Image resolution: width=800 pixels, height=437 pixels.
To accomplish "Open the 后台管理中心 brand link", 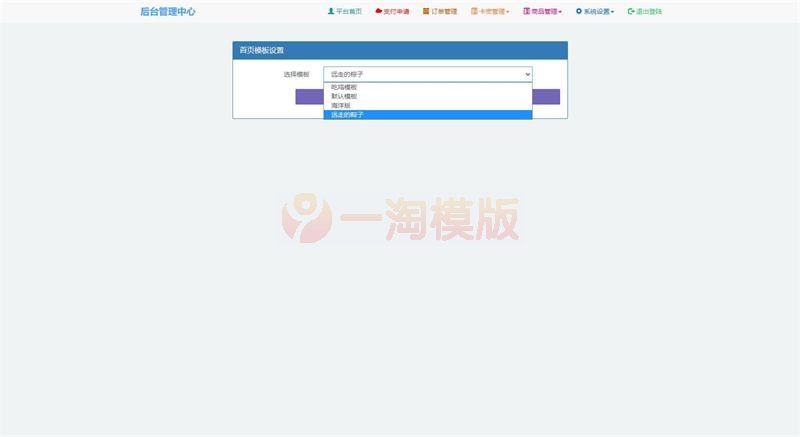I will click(x=168, y=11).
